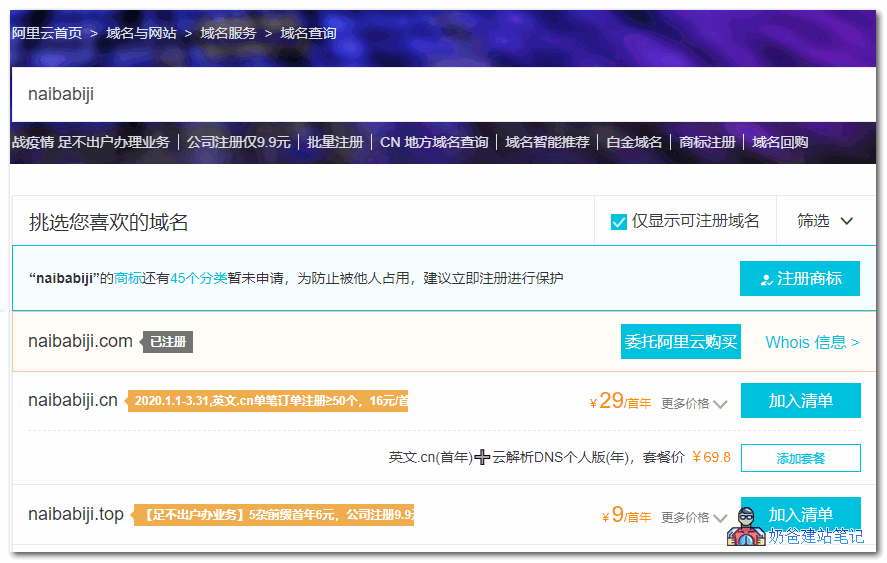The width and height of the screenshot is (887, 563).
Task: Open 阿里云首页 breadcrumb link
Action: 47,33
